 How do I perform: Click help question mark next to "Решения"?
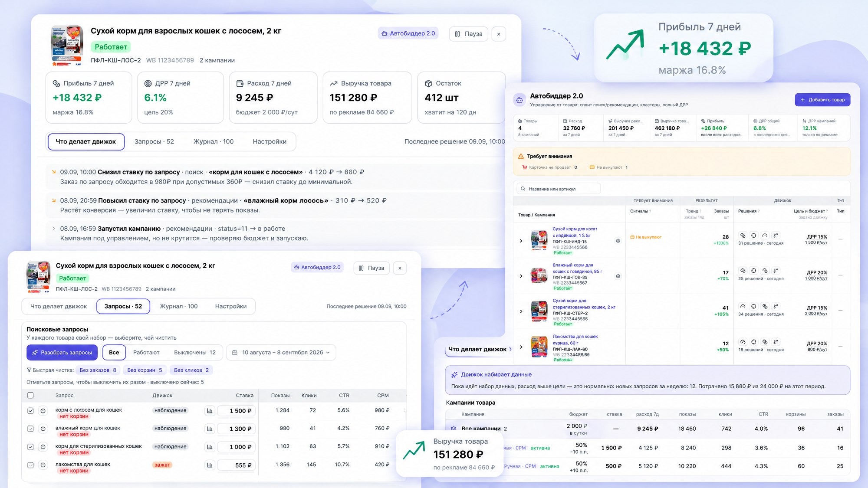tap(759, 211)
